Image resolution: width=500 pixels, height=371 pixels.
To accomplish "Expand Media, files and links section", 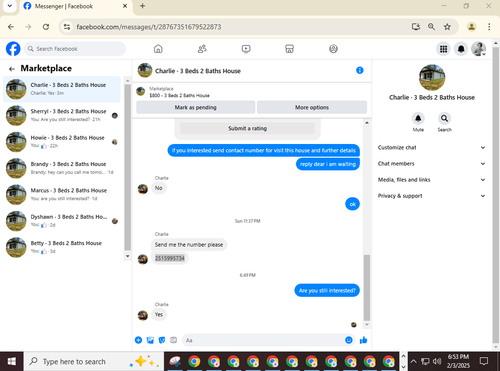I will click(x=432, y=180).
